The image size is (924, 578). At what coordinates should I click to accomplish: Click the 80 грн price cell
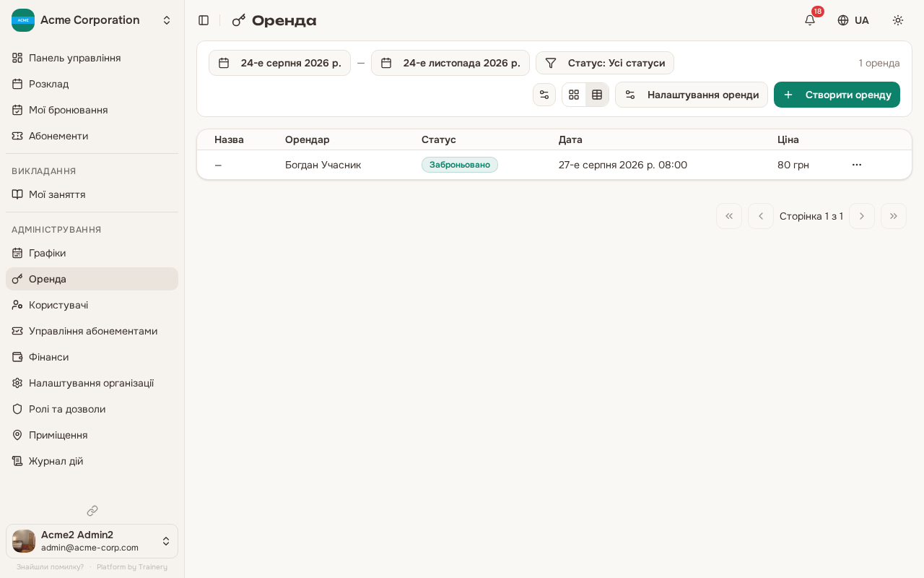793,165
